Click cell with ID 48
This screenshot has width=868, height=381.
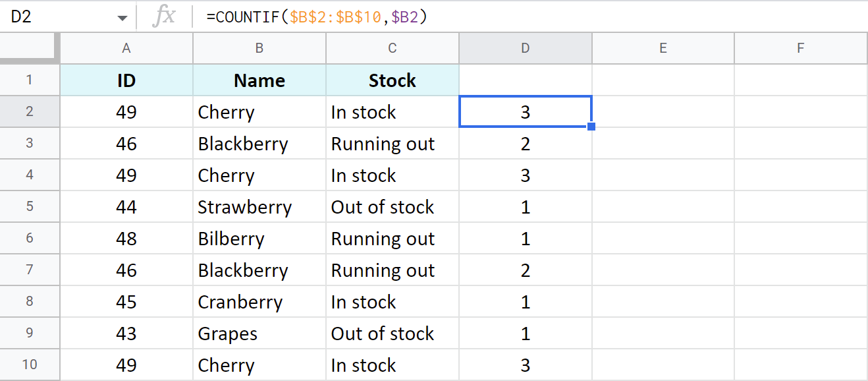[x=126, y=238]
